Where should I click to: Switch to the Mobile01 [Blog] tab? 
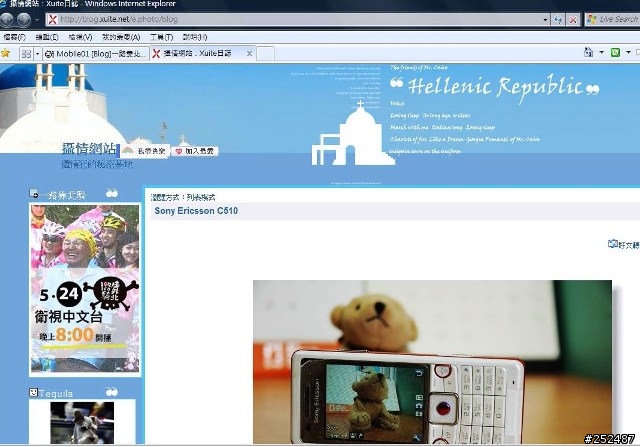tap(96, 54)
